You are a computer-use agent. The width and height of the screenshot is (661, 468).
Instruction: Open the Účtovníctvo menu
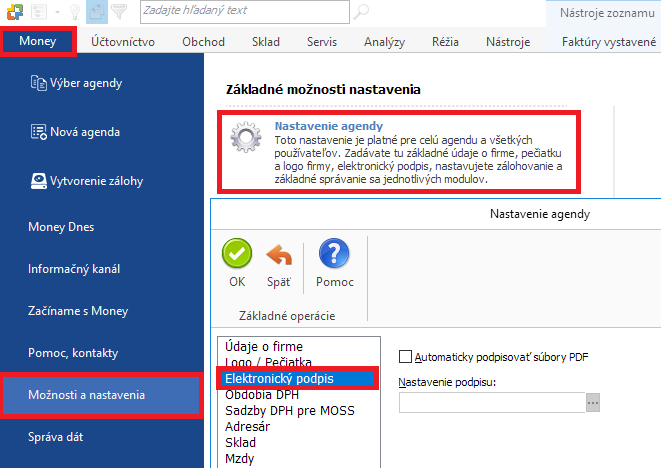coord(123,42)
